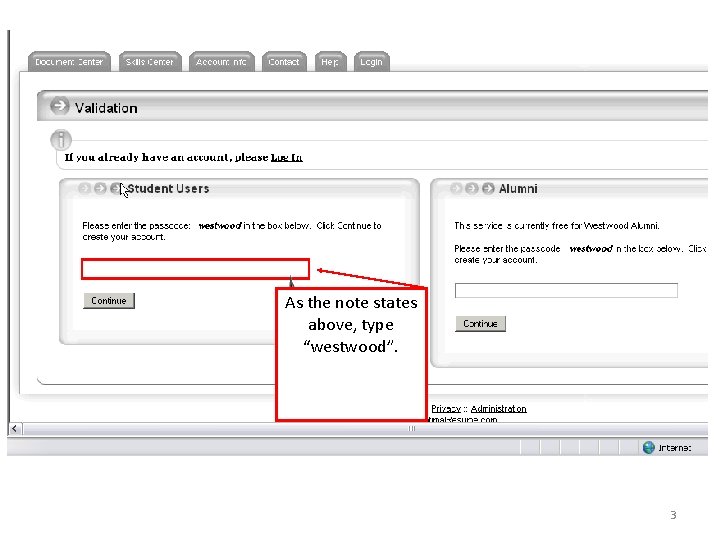Select the Login tab
720x540 pixels.
point(371,62)
